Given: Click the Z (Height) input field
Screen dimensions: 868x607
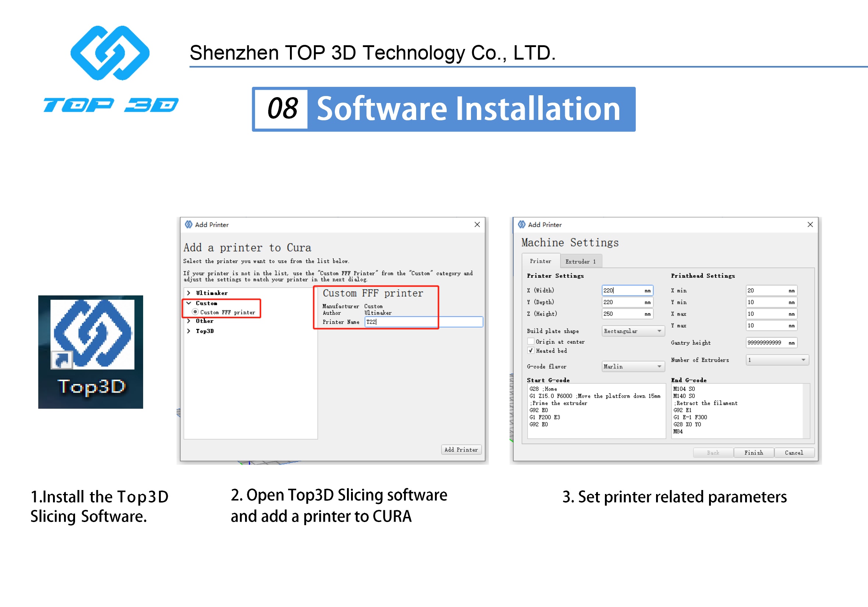Looking at the screenshot, I should [628, 314].
